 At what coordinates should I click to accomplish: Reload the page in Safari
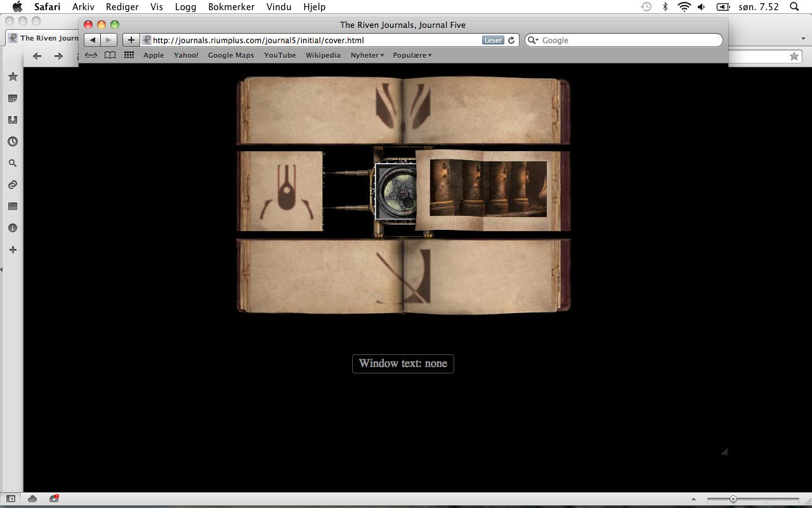[511, 40]
